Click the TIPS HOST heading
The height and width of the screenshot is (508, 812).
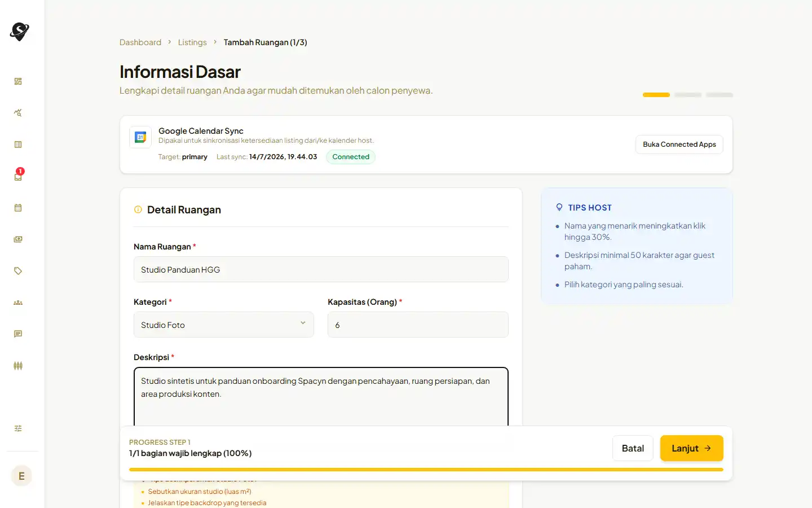tap(590, 208)
